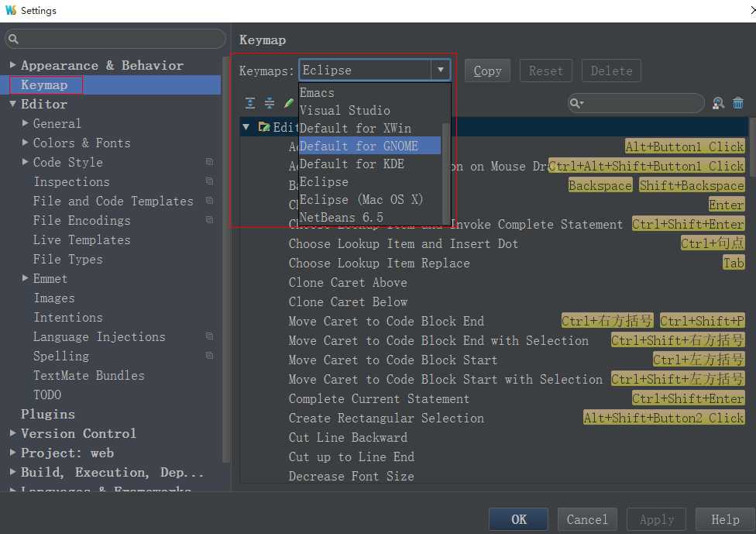Choose Default for XWin keymap
756x534 pixels.
(x=369, y=128)
